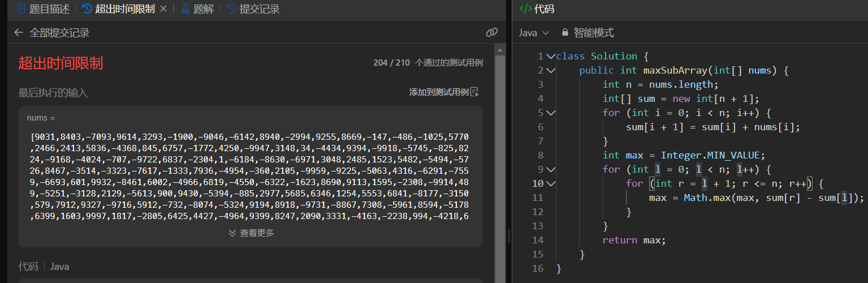
Task: Click the 超出时间限制 red result heading
Action: 61,63
